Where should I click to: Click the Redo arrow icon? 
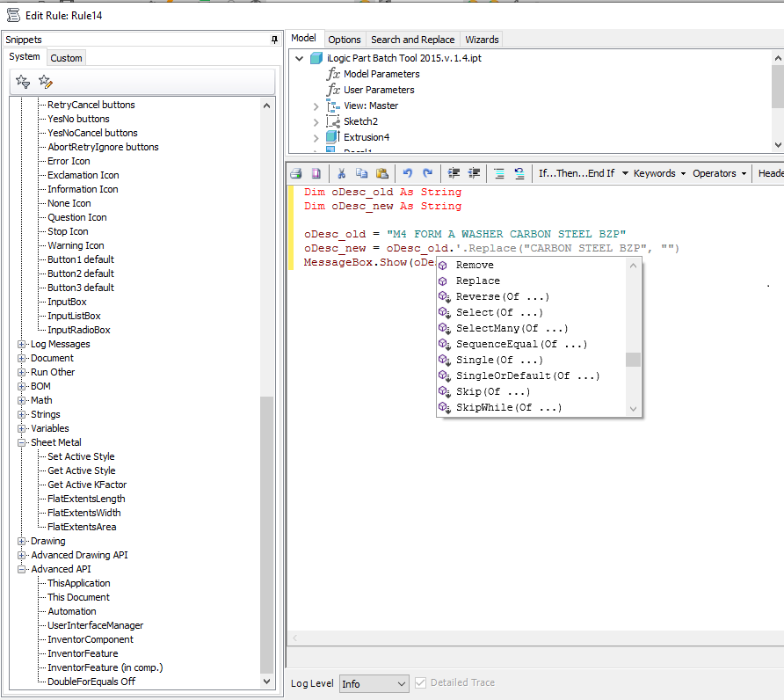pyautogui.click(x=428, y=173)
